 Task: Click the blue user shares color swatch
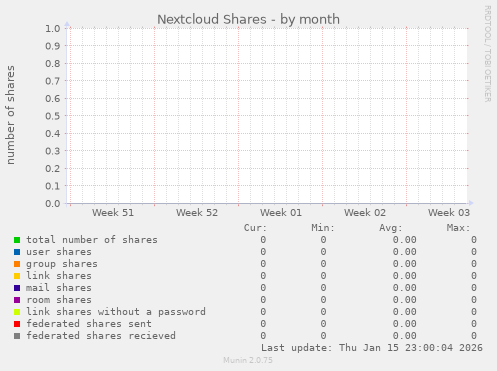coord(17,252)
